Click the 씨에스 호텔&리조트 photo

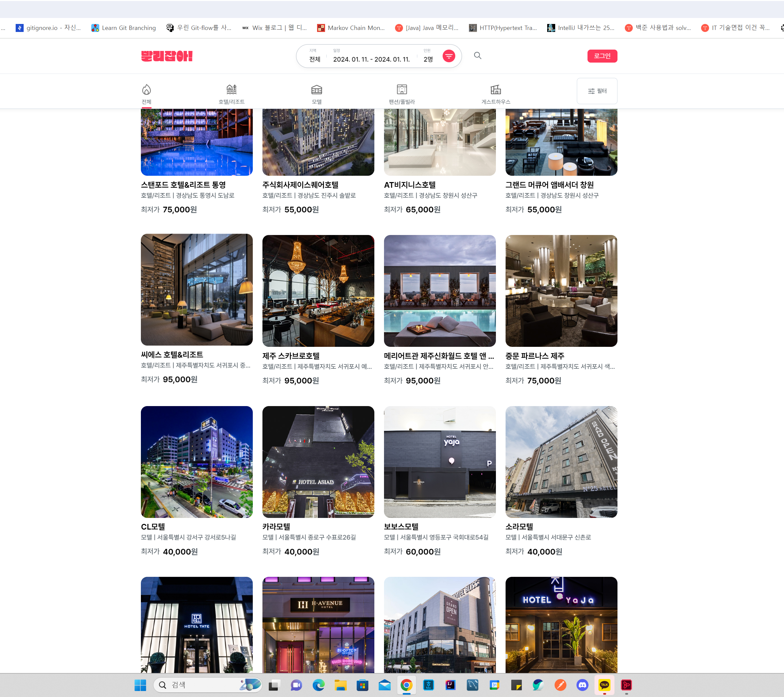(196, 290)
